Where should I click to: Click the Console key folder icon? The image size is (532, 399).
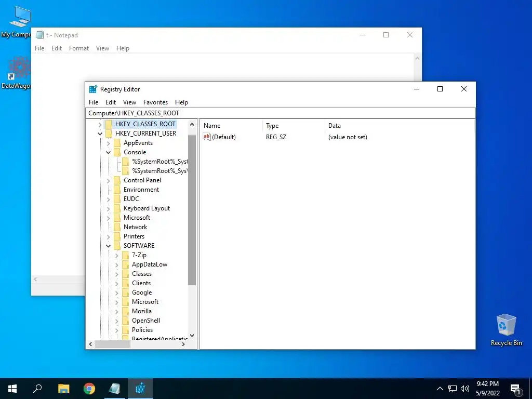pos(117,152)
